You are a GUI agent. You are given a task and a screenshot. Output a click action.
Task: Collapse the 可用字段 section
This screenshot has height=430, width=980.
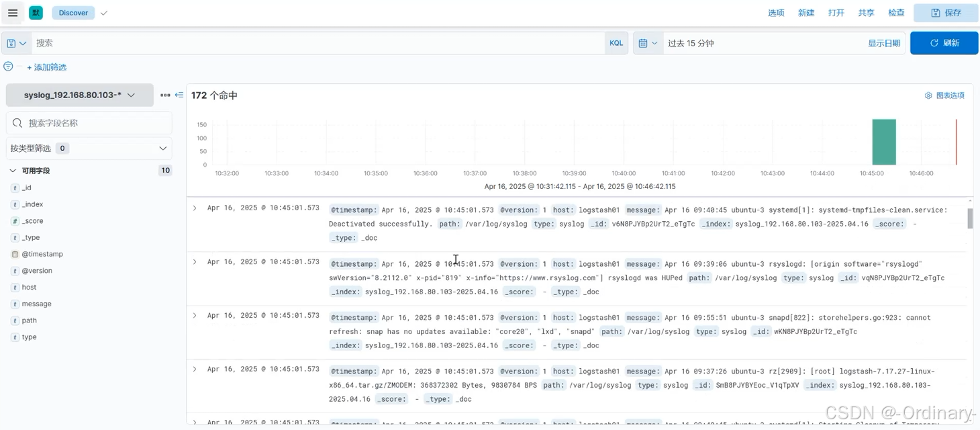coord(13,171)
